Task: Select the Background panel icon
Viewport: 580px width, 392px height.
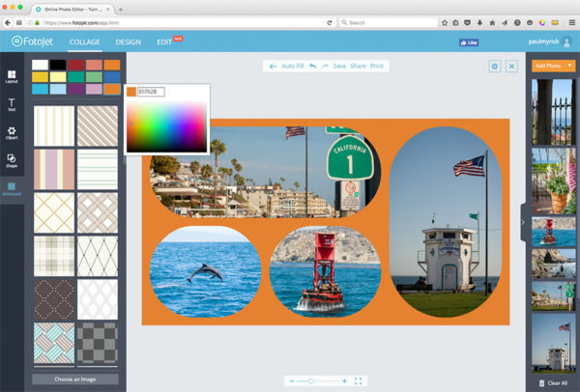Action: coord(12,189)
